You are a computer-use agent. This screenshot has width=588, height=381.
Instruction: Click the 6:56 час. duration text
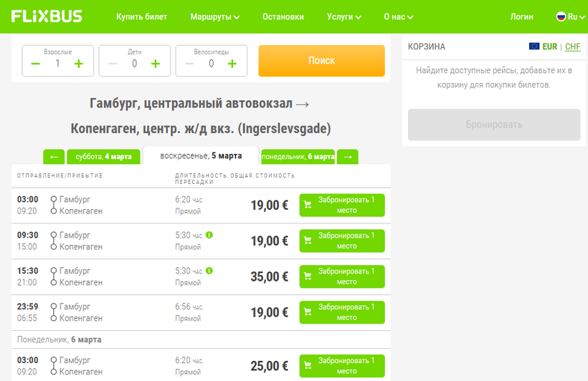[x=189, y=307]
